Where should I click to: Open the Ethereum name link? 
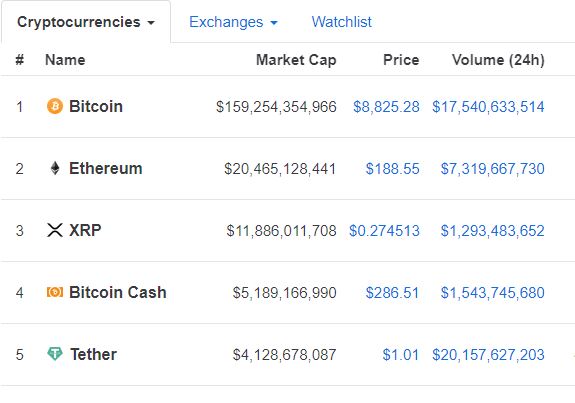106,168
